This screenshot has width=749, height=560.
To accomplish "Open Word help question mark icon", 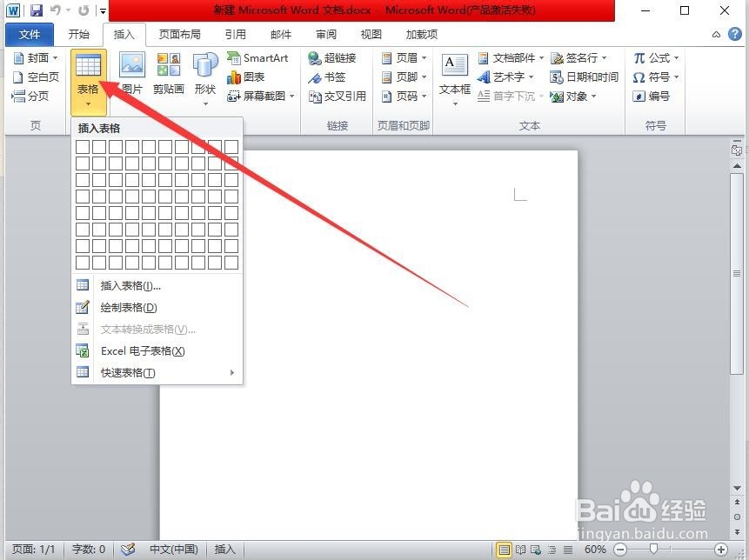I will tap(735, 35).
